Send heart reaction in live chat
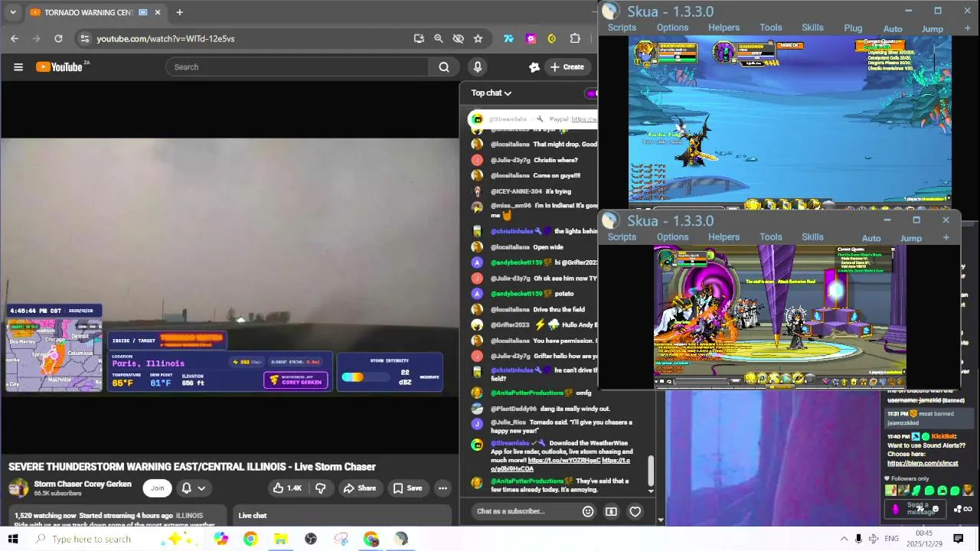 click(635, 511)
